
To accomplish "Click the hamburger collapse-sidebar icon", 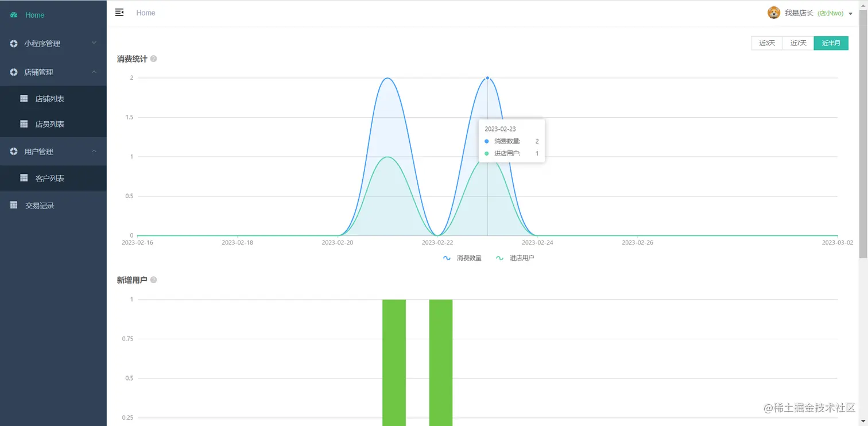I will tap(119, 13).
